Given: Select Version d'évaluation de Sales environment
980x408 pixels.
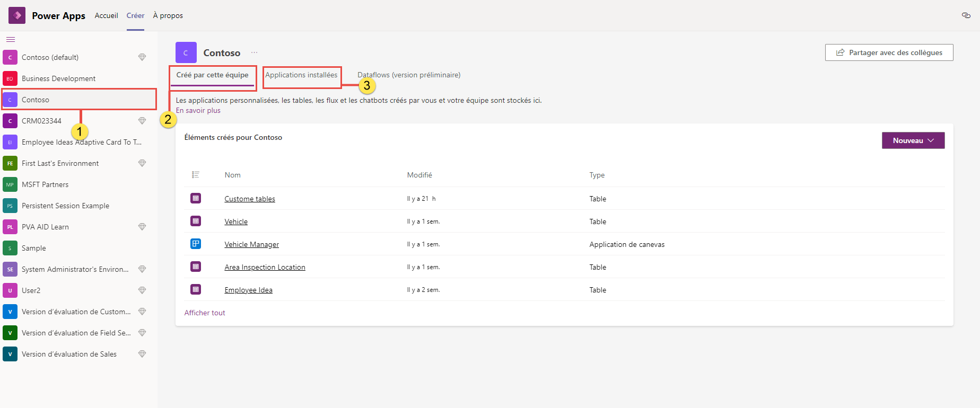Looking at the screenshot, I should pos(78,354).
